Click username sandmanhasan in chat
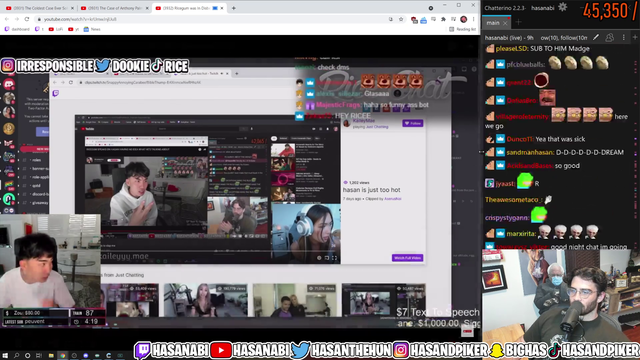640x360 pixels. point(530,152)
